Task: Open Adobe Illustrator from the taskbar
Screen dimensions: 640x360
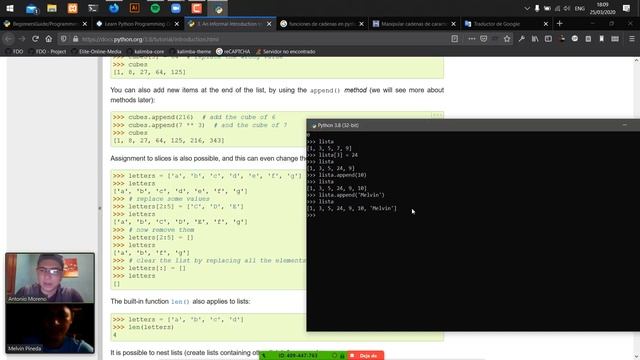Action: point(134,8)
